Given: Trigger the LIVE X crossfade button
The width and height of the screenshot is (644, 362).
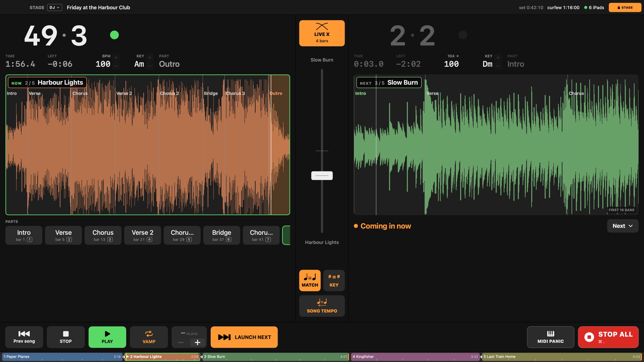Looking at the screenshot, I should (322, 33).
